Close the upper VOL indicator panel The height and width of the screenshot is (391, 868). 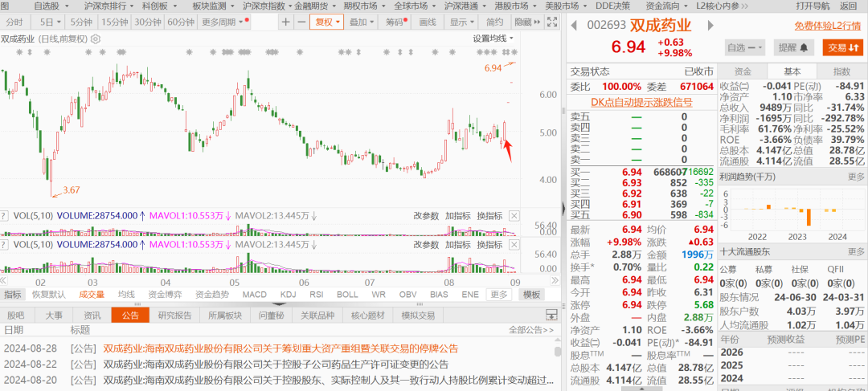(x=514, y=216)
